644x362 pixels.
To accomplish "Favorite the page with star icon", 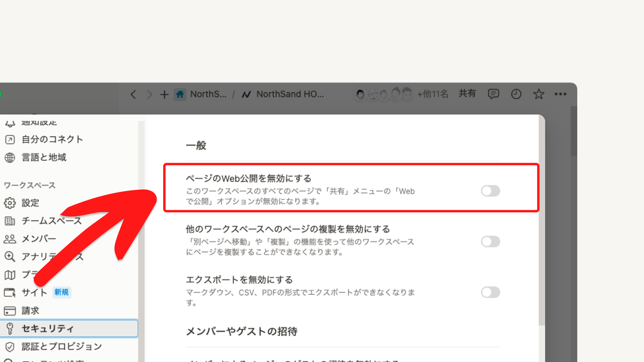I will pyautogui.click(x=538, y=94).
